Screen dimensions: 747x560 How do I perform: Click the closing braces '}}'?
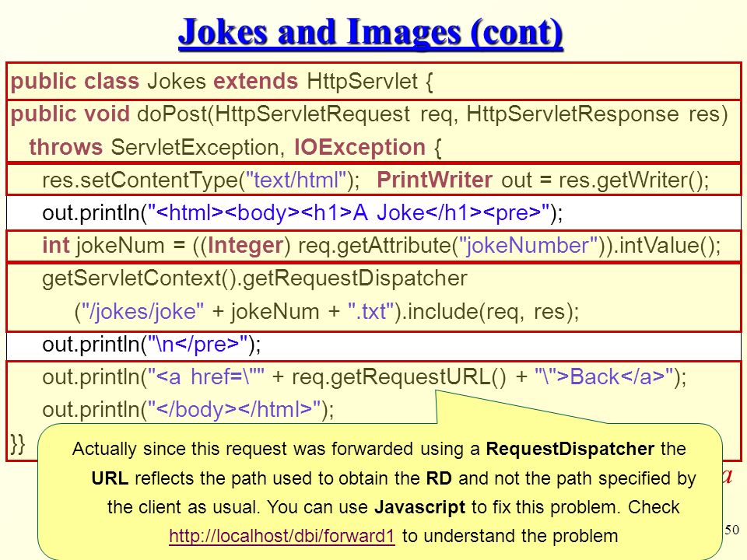coord(18,444)
